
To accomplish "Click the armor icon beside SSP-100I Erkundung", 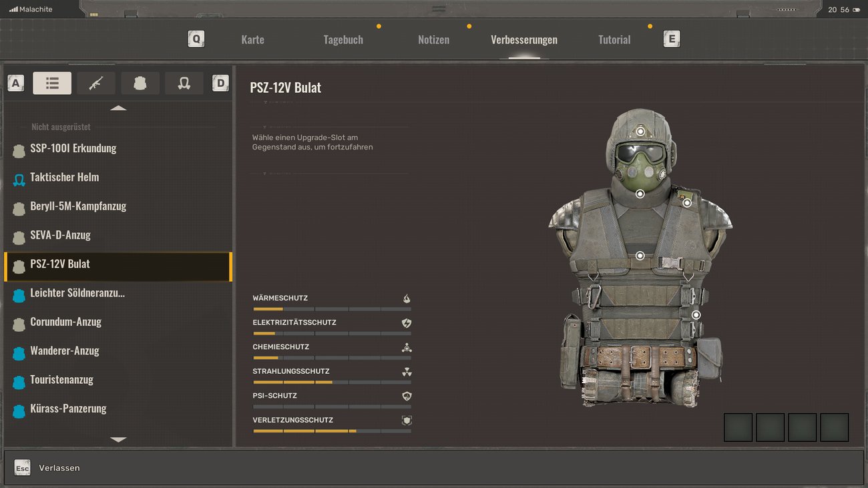I will click(19, 151).
